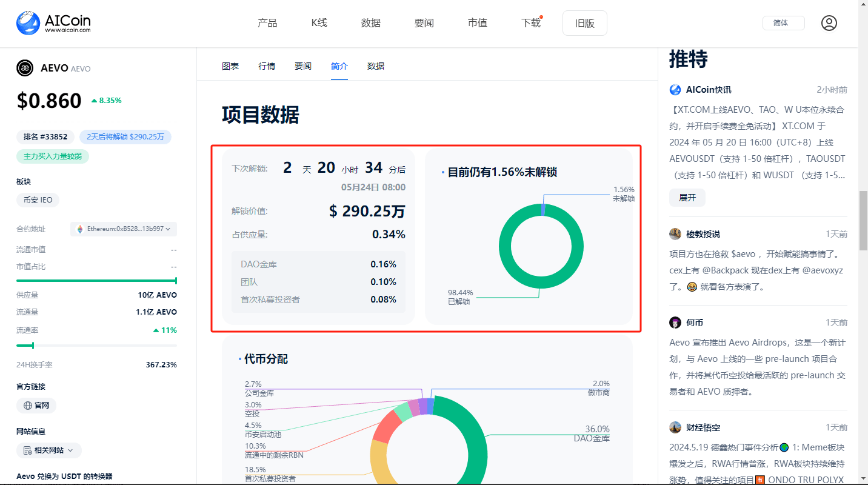The height and width of the screenshot is (485, 868).
Task: Click the 团队 0.10% row
Action: point(318,282)
